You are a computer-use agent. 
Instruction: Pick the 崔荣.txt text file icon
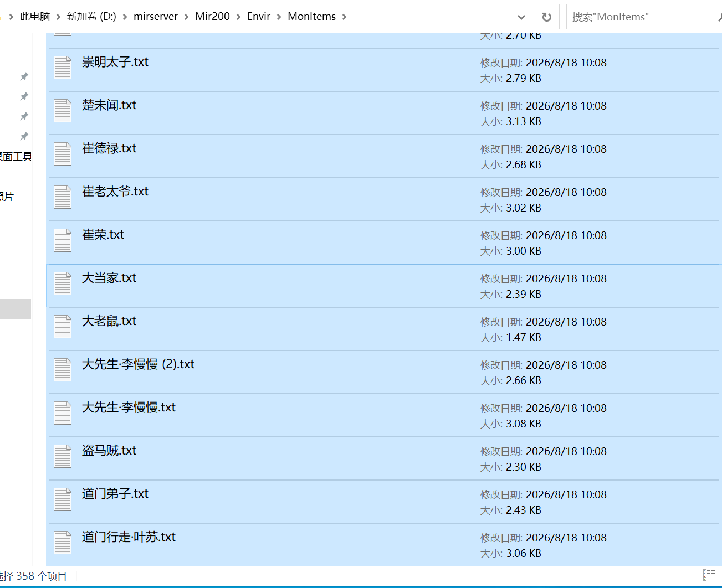click(63, 240)
